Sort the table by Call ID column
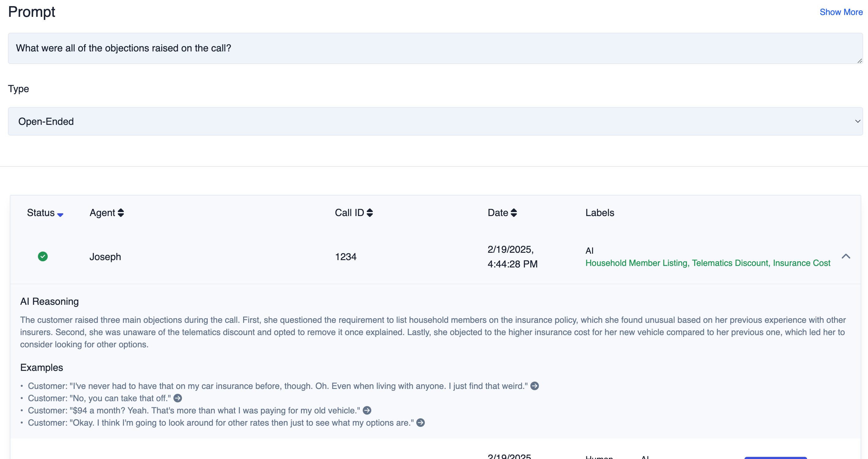Image resolution: width=868 pixels, height=459 pixels. point(370,213)
